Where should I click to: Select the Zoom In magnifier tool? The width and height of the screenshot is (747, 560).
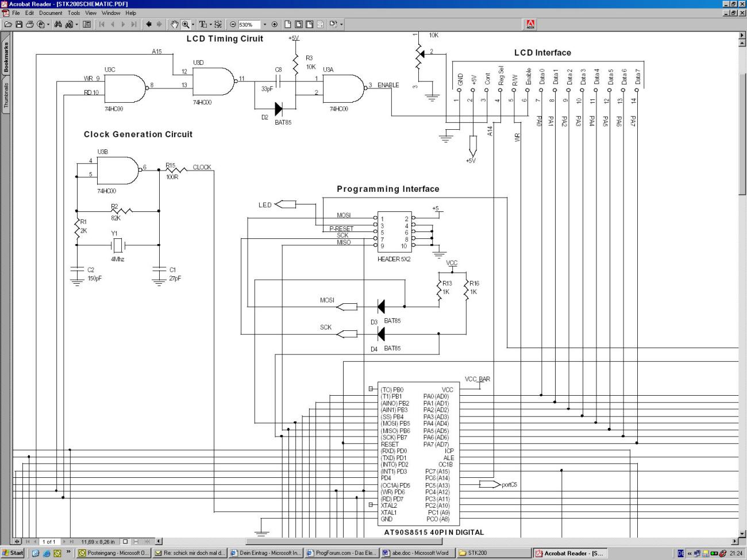click(x=186, y=24)
